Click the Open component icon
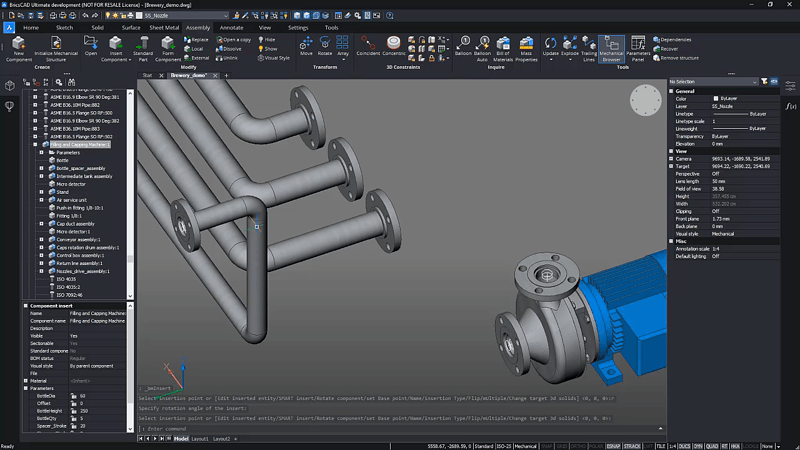 [x=91, y=46]
